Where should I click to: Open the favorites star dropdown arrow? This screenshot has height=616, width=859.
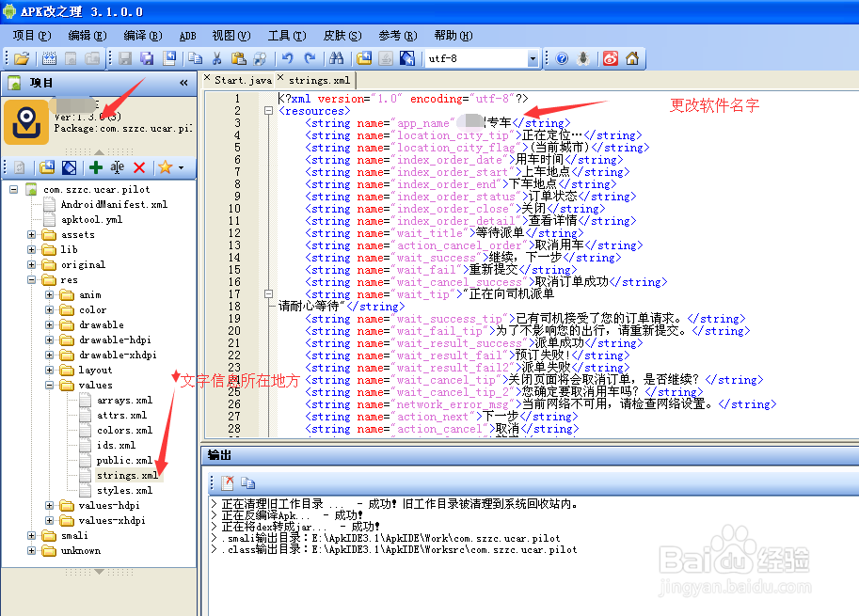pyautogui.click(x=181, y=167)
